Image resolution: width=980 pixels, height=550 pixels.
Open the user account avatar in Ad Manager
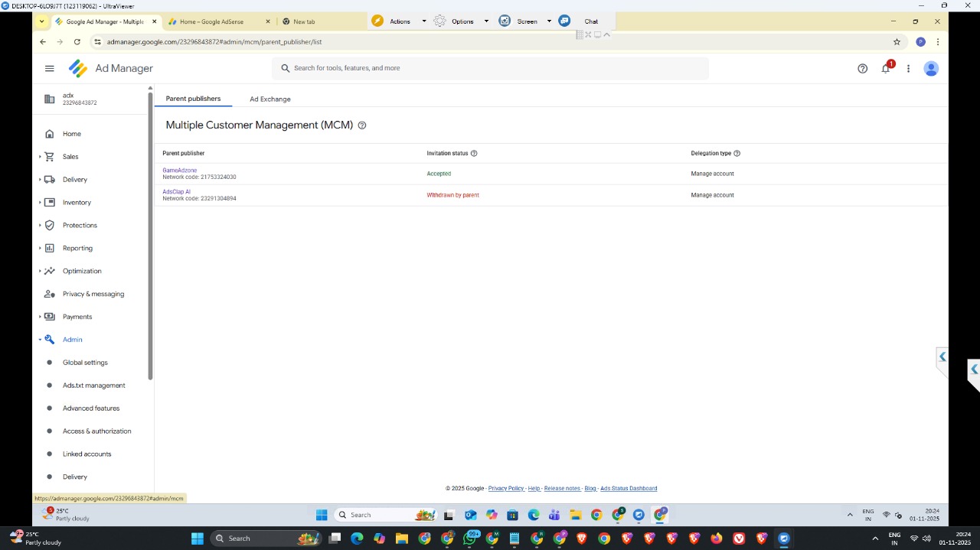[x=931, y=69]
